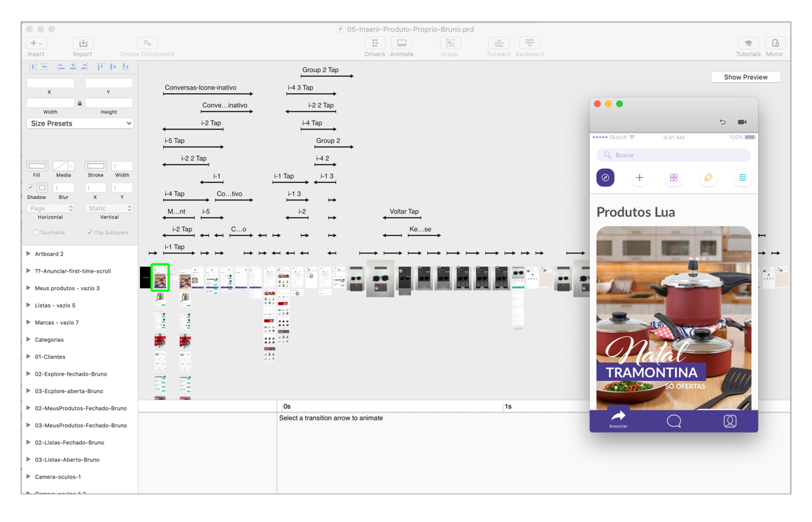
Task: Select the 03-Listas-Aberto-Bruno layer row
Action: pos(80,459)
